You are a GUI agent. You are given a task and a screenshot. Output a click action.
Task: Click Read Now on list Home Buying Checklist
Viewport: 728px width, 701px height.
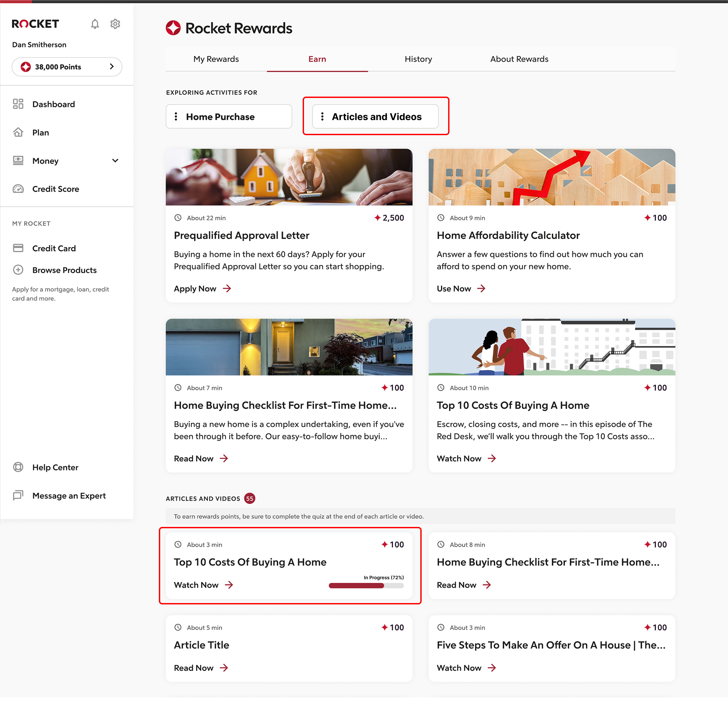click(464, 585)
